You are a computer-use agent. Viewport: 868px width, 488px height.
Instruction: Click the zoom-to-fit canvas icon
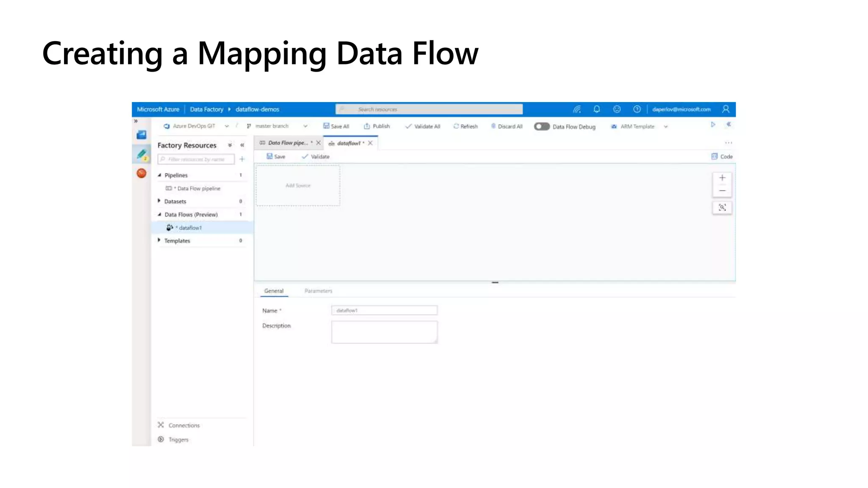(722, 208)
